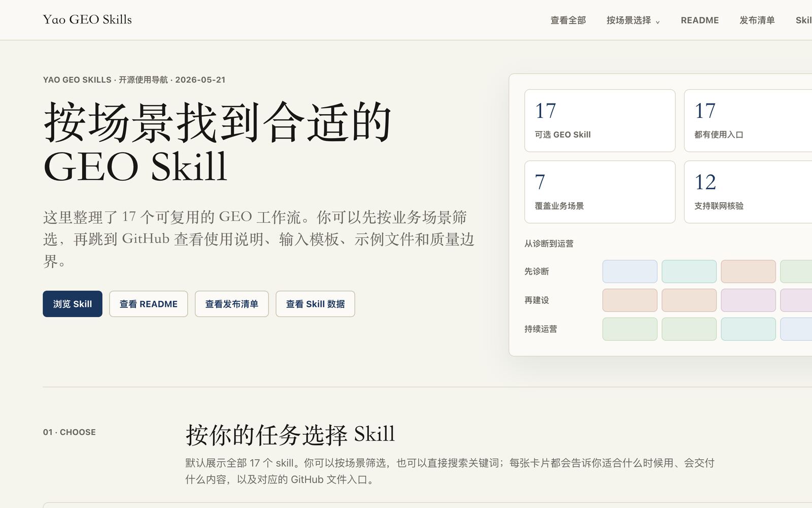Click second green swatch in 持续运营 row
Image resolution: width=812 pixels, height=508 pixels.
[x=689, y=329]
